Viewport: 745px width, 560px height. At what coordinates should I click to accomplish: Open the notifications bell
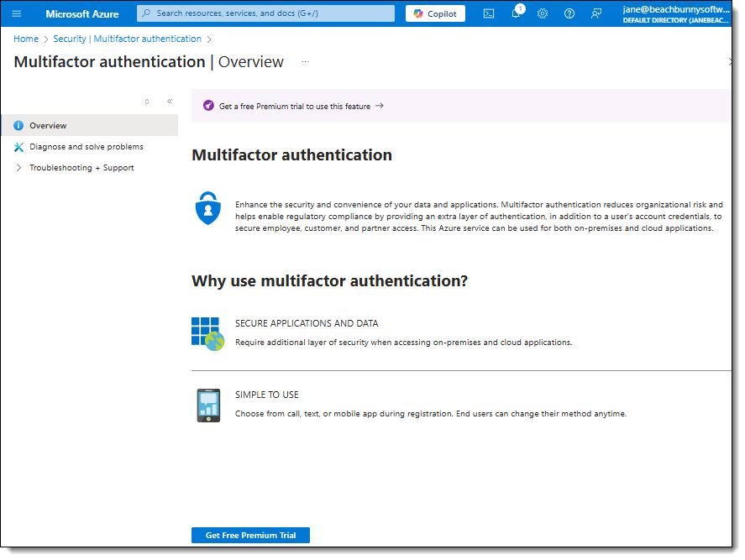point(516,13)
